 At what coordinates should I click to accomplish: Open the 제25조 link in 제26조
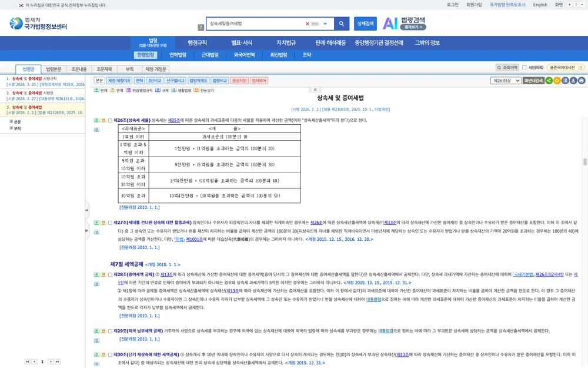pos(173,121)
